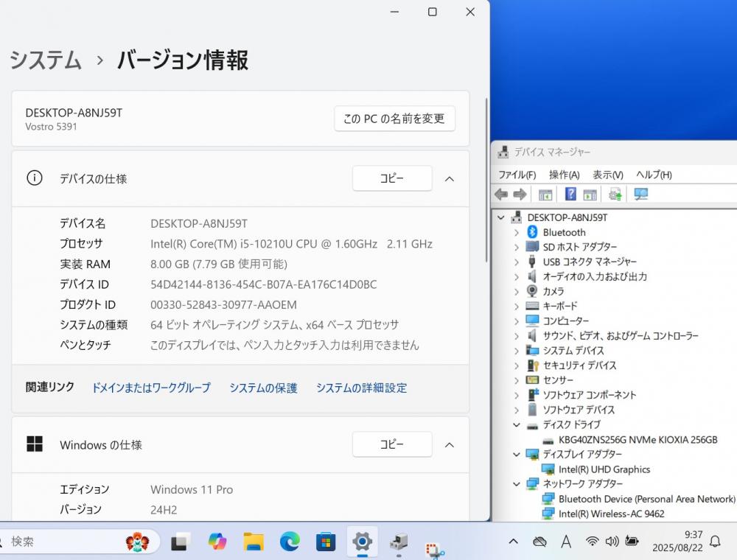The image size is (737, 560).
Task: Collapse the Windows の仕様 section chevron
Action: [450, 445]
